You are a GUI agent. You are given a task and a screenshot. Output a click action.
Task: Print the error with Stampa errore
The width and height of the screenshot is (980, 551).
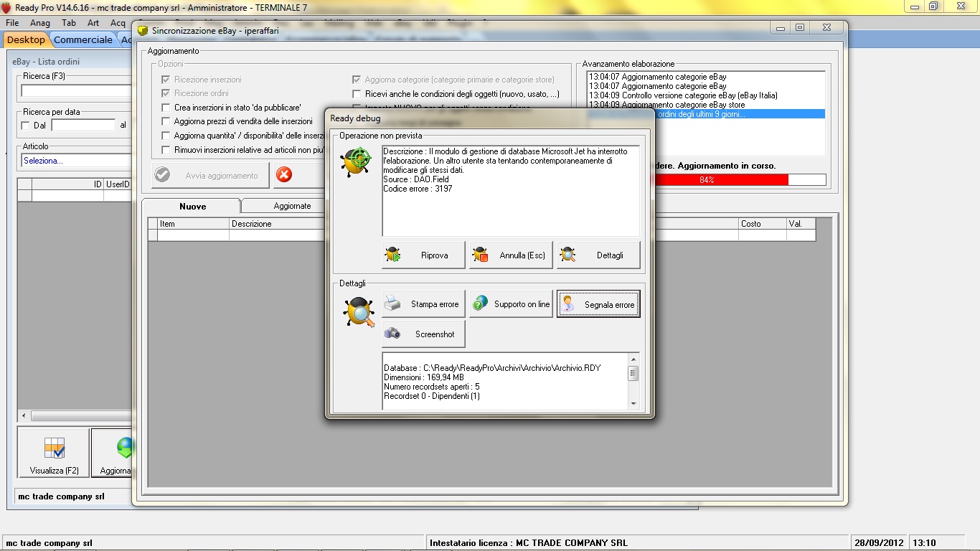[x=423, y=304]
